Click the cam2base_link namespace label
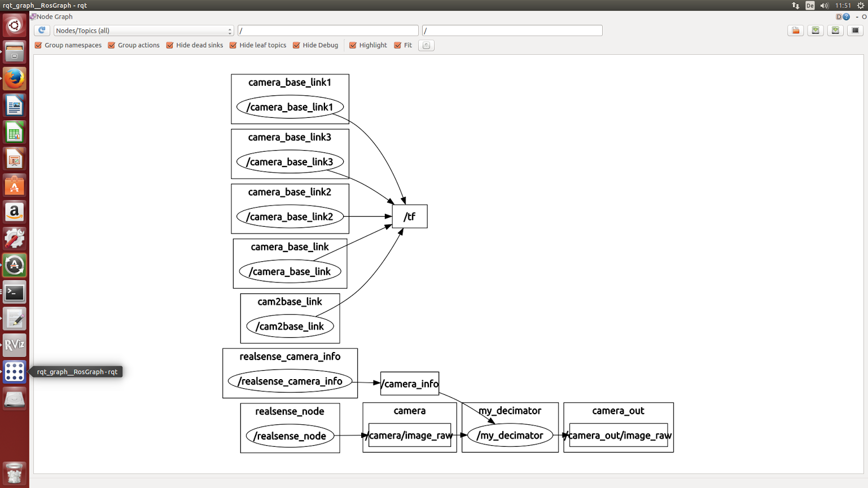 290,302
